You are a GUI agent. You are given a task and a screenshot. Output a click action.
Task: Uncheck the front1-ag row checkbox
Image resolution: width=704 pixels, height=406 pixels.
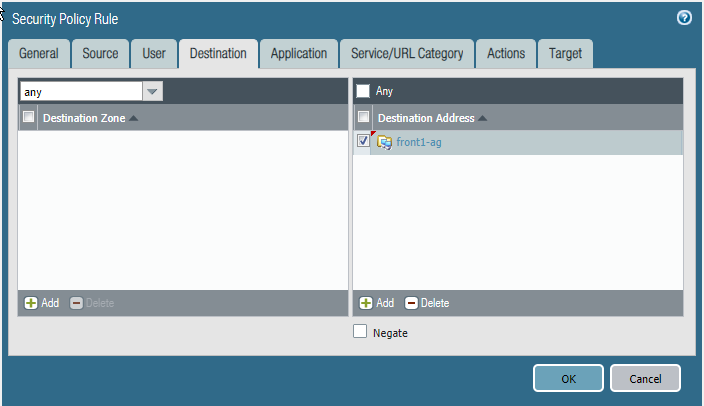click(363, 141)
